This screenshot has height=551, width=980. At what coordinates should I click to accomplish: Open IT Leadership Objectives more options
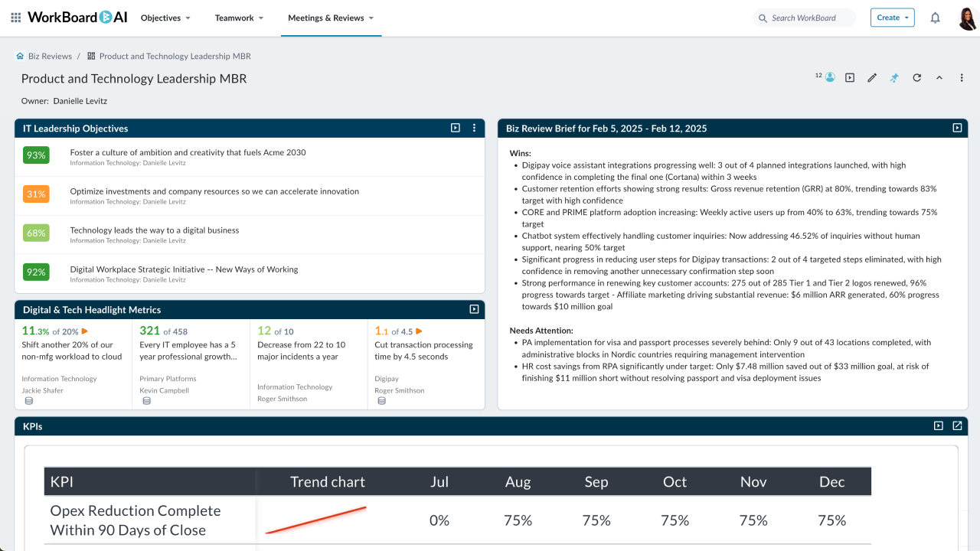[474, 128]
